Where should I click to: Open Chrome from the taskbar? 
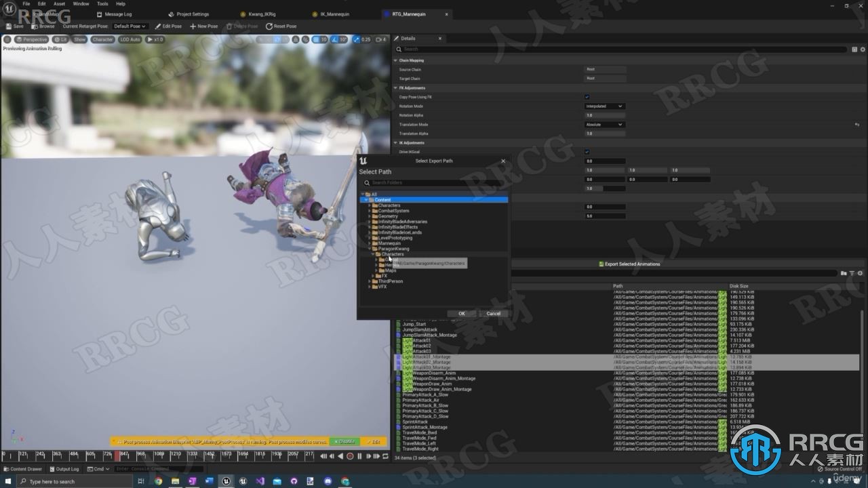click(159, 481)
